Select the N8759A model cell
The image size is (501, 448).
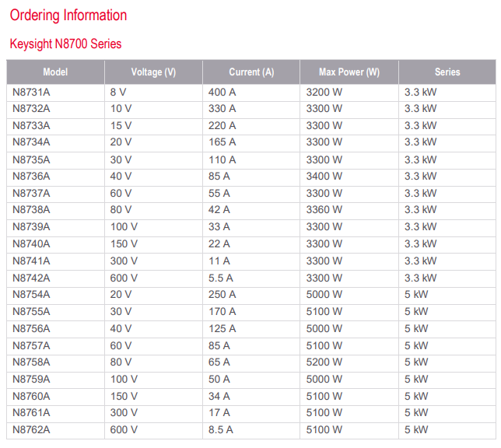coord(55,380)
